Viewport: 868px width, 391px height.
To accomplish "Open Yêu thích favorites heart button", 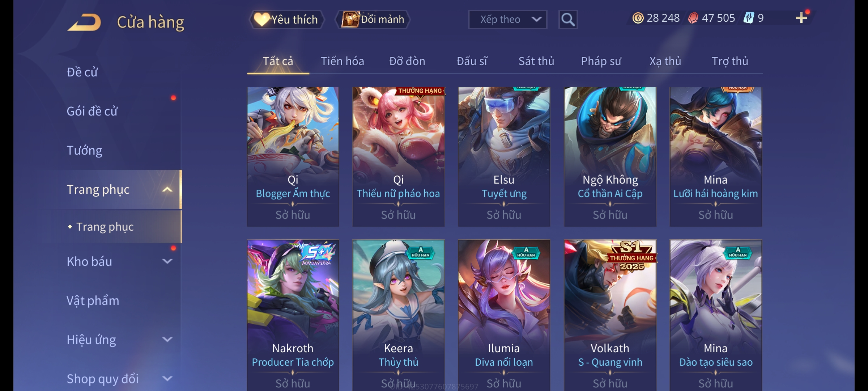I will click(x=287, y=19).
